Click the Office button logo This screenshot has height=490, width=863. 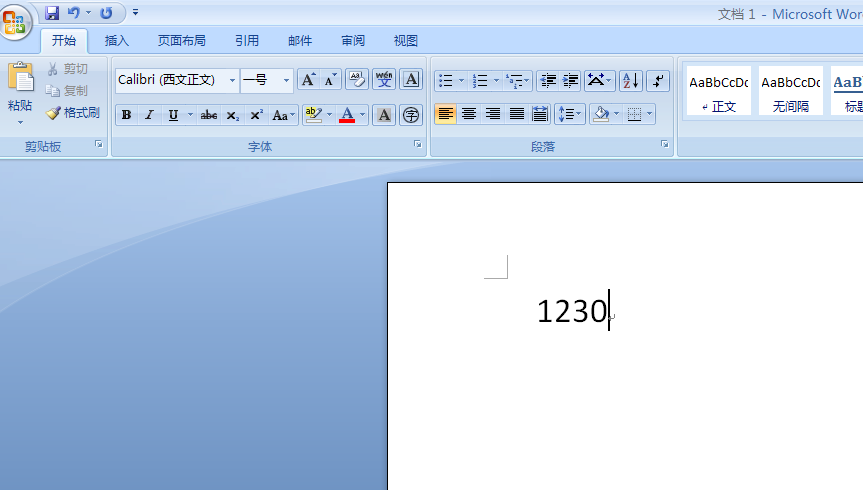pos(15,22)
